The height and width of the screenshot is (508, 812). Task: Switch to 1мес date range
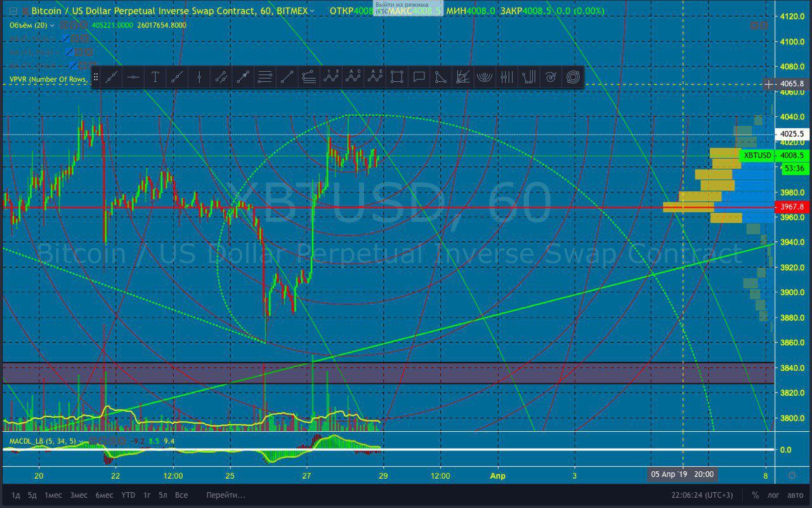[x=53, y=495]
